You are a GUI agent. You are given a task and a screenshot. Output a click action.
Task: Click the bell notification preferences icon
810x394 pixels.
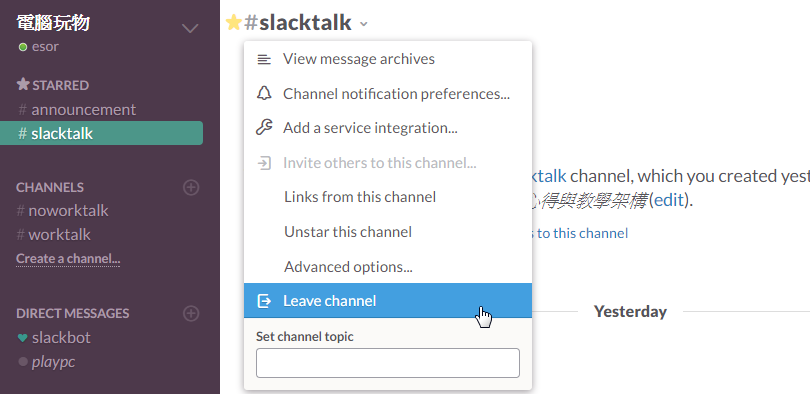coord(264,93)
